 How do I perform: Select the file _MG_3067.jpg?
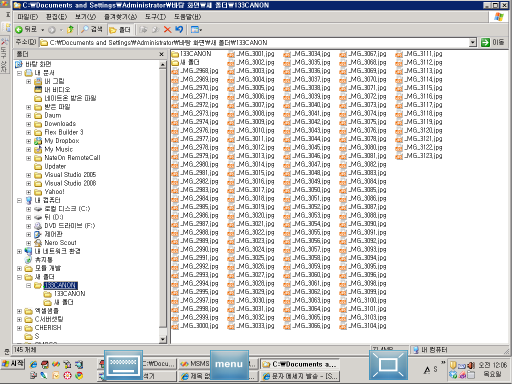(367, 54)
